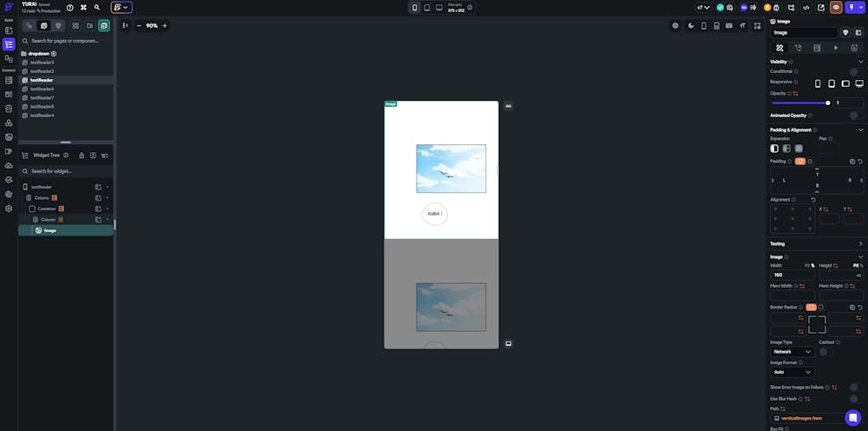The height and width of the screenshot is (431, 868).
Task: Open the cloud functions icon in sidebar
Action: (9, 166)
